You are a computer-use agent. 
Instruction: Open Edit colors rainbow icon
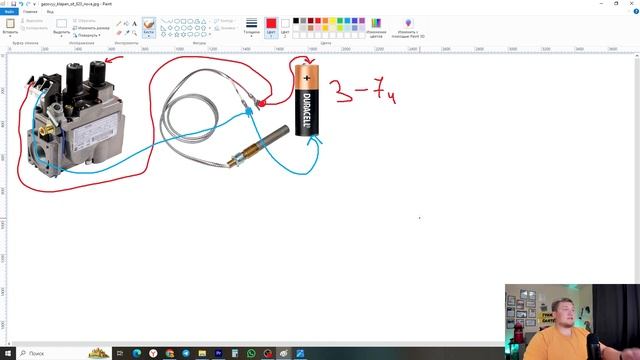click(376, 23)
